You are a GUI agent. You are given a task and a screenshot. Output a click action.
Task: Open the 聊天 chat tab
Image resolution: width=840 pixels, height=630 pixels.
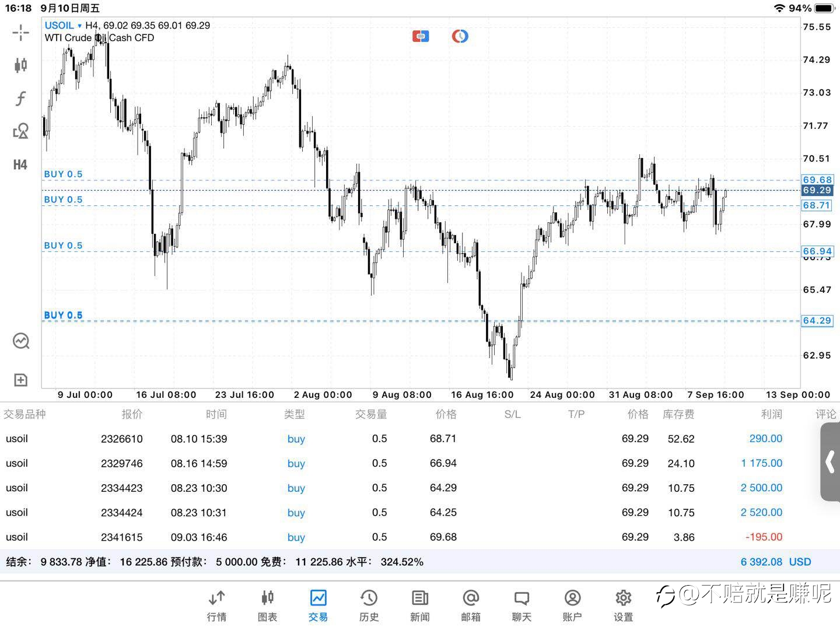(x=521, y=605)
